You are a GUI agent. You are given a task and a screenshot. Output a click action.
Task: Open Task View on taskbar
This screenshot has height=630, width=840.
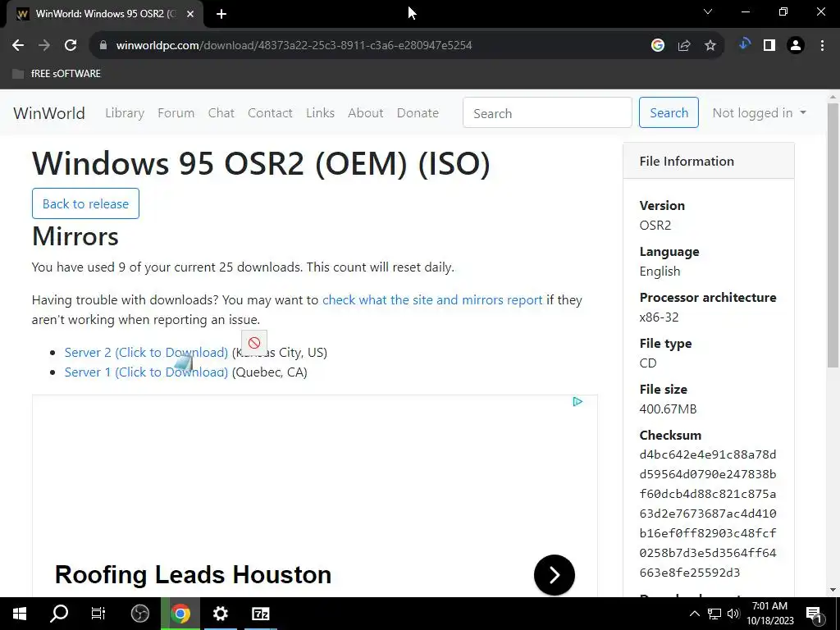click(98, 614)
